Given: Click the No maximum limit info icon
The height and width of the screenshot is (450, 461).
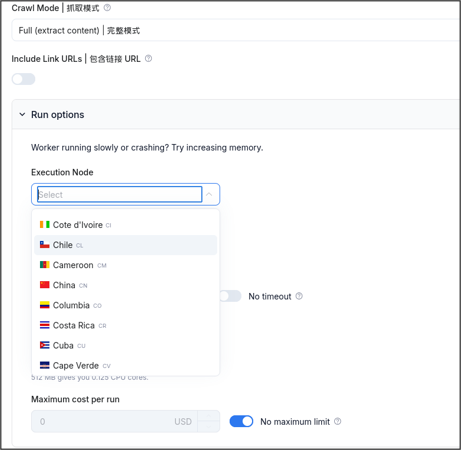Looking at the screenshot, I should point(337,421).
